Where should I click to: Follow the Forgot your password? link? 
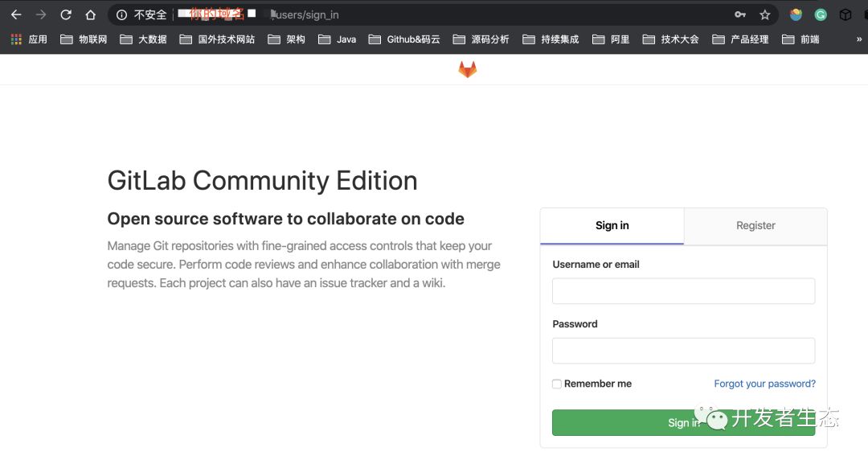pyautogui.click(x=764, y=384)
